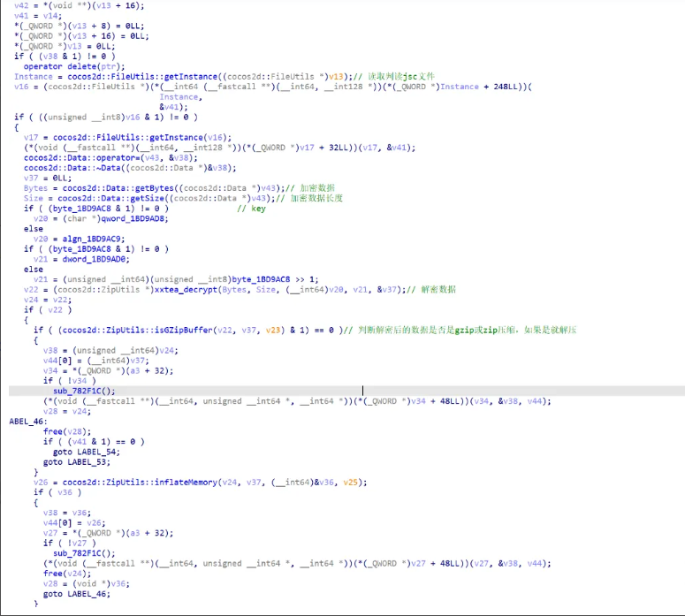Click the 'if ( ((unsigned __int8)v16 & 1) != 0 )' line
685x616 pixels.
tap(106, 117)
